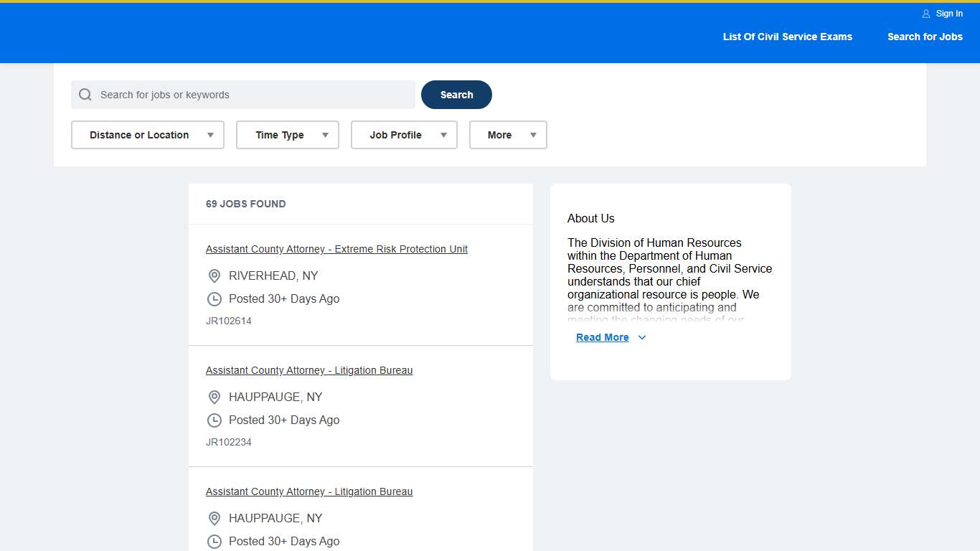The width and height of the screenshot is (980, 551).
Task: Click location pin of third job listing
Action: [214, 519]
